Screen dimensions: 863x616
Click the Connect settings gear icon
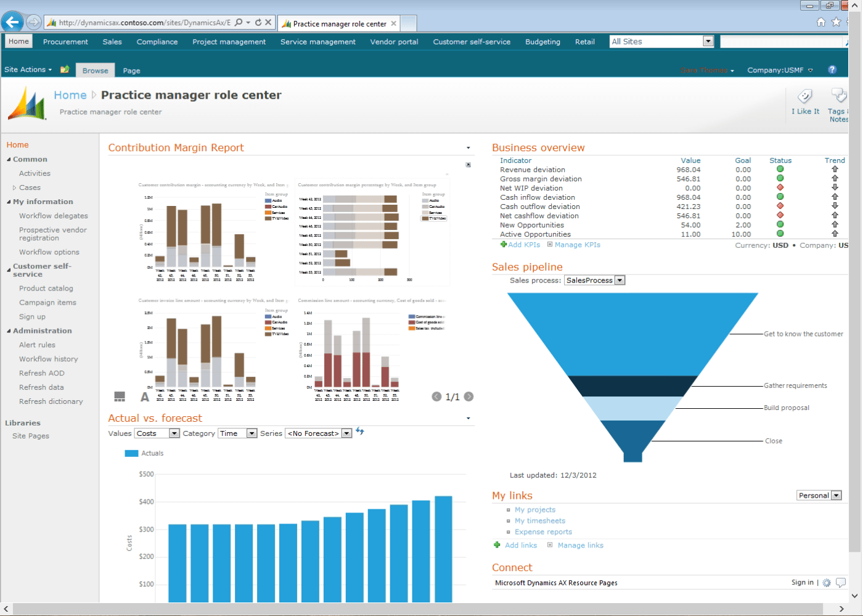pyautogui.click(x=827, y=583)
